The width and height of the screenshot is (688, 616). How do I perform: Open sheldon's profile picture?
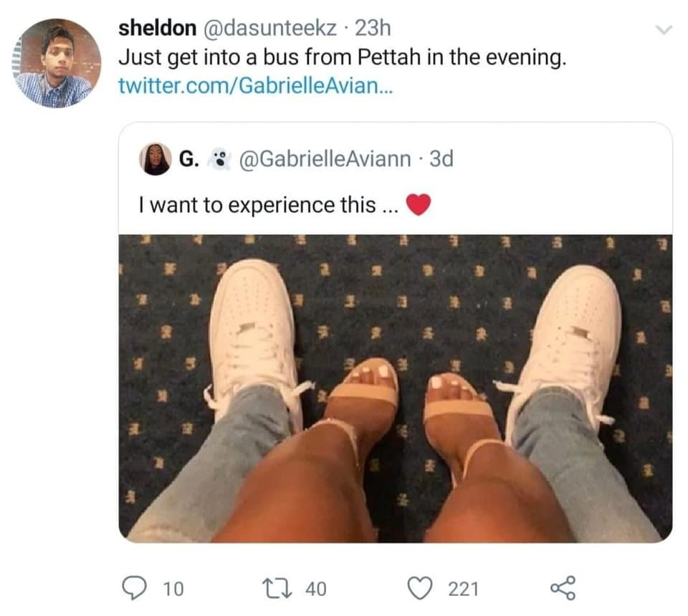56,63
